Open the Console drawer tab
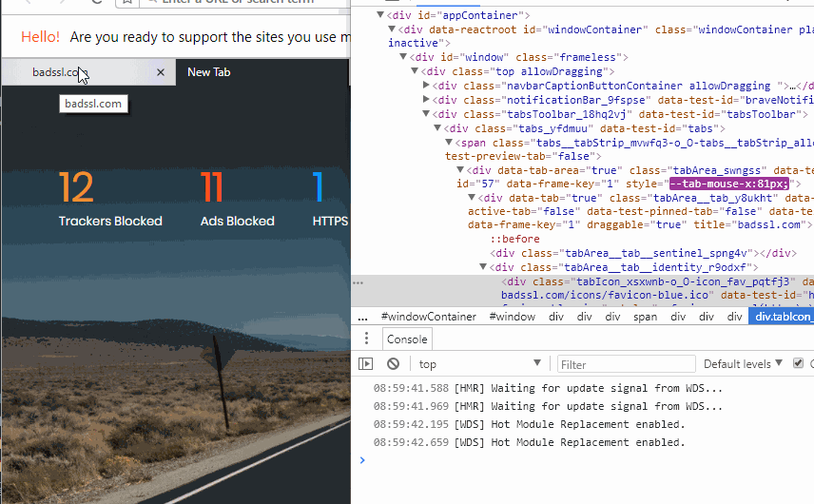Viewport: 814px width, 504px height. (x=407, y=339)
